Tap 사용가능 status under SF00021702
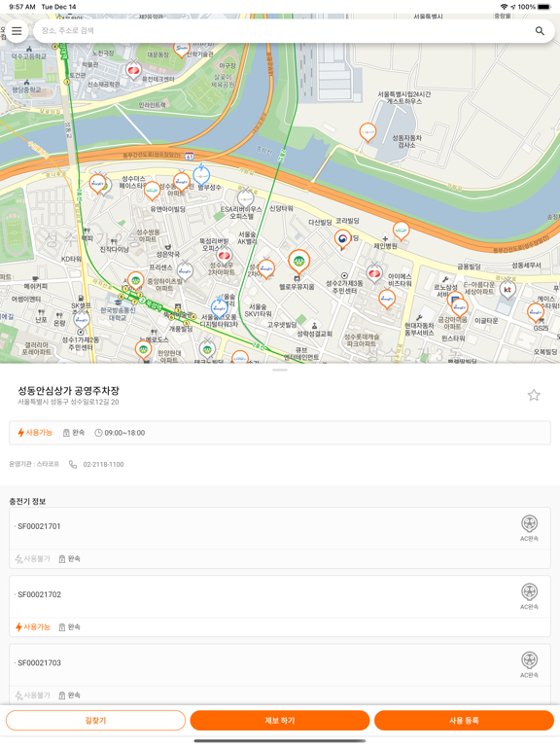This screenshot has height=747, width=560. (x=32, y=627)
